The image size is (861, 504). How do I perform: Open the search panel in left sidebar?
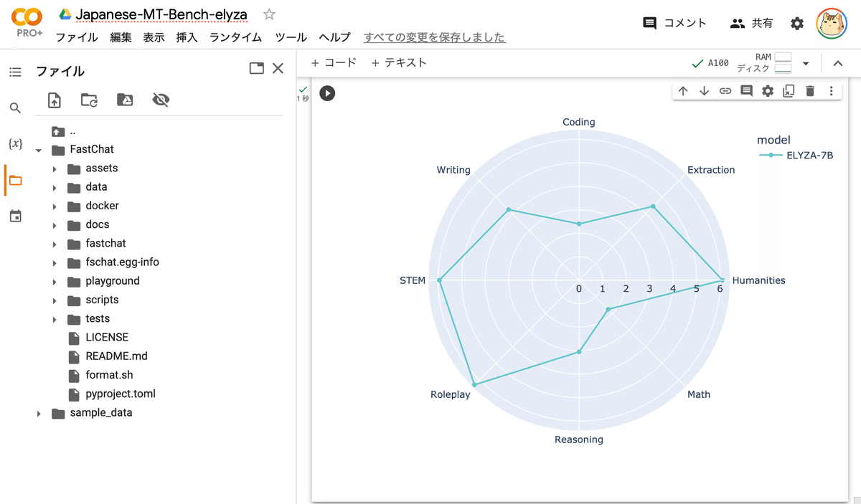[15, 108]
